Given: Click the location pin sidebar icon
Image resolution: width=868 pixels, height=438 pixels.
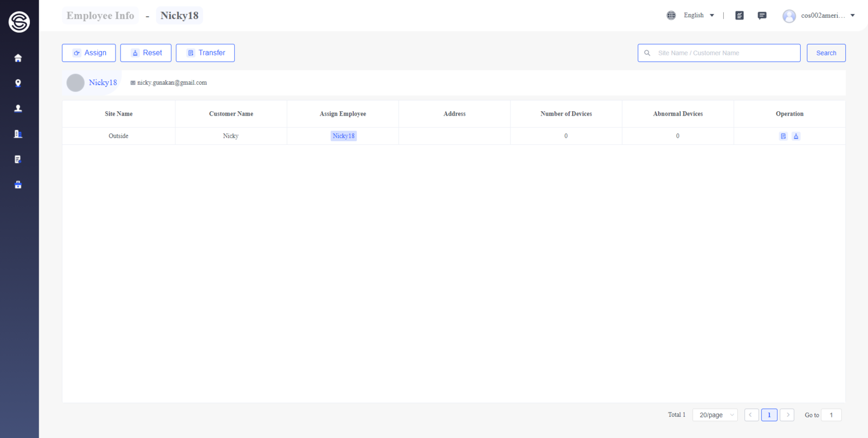Looking at the screenshot, I should tap(18, 83).
